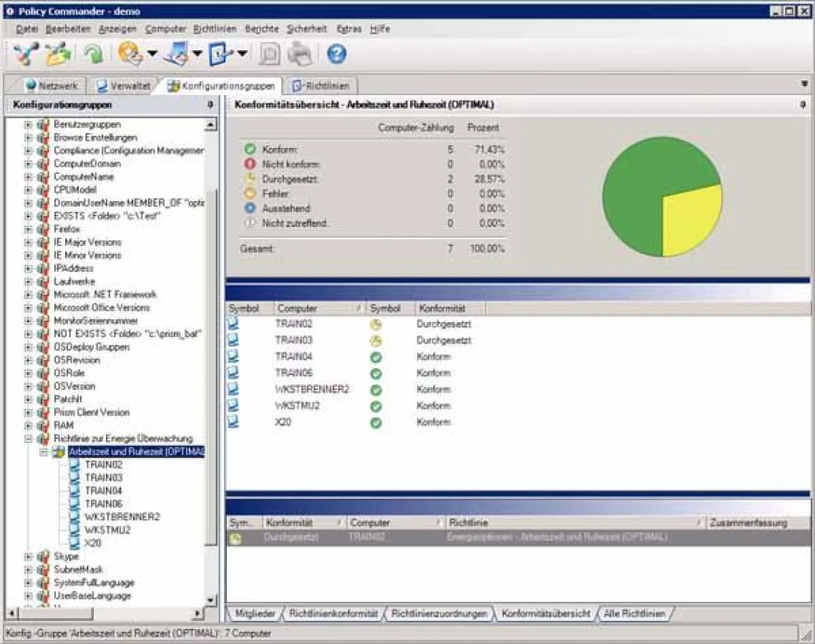
Task: Open dropdown arrow beside the policy document icon
Action: point(243,54)
